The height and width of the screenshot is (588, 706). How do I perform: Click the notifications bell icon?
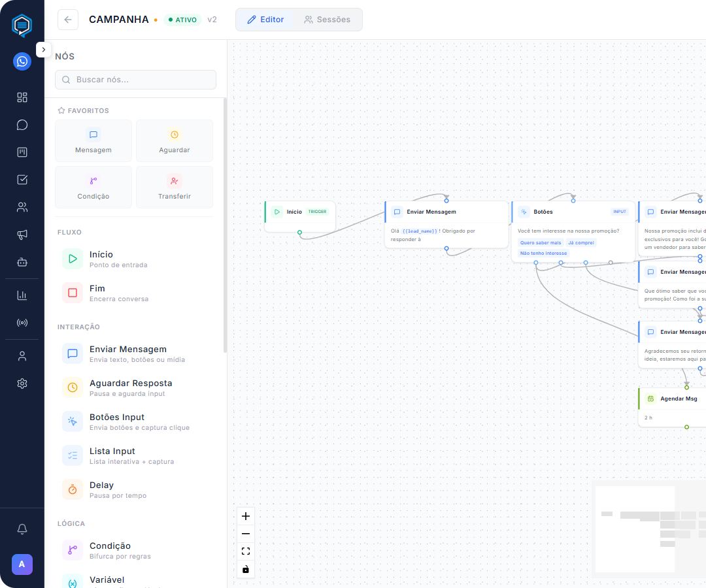[22, 529]
